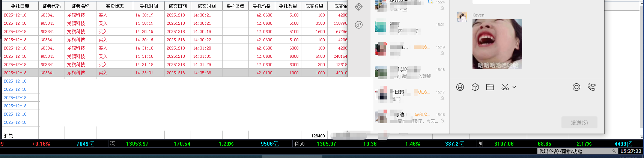This screenshot has width=644, height=158.
Task: Click the filled quantity cell 1600
Action: point(314,32)
